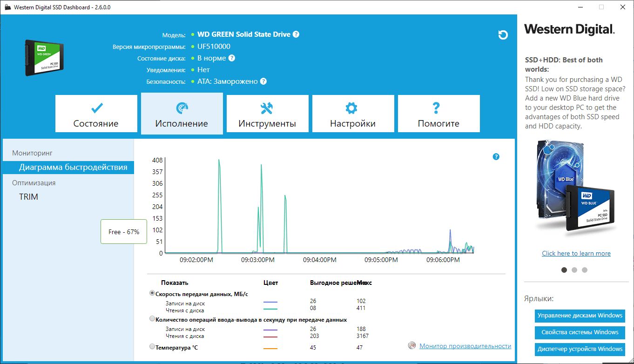Click the help icon above the performance chart
The image size is (634, 364).
pyautogui.click(x=496, y=157)
